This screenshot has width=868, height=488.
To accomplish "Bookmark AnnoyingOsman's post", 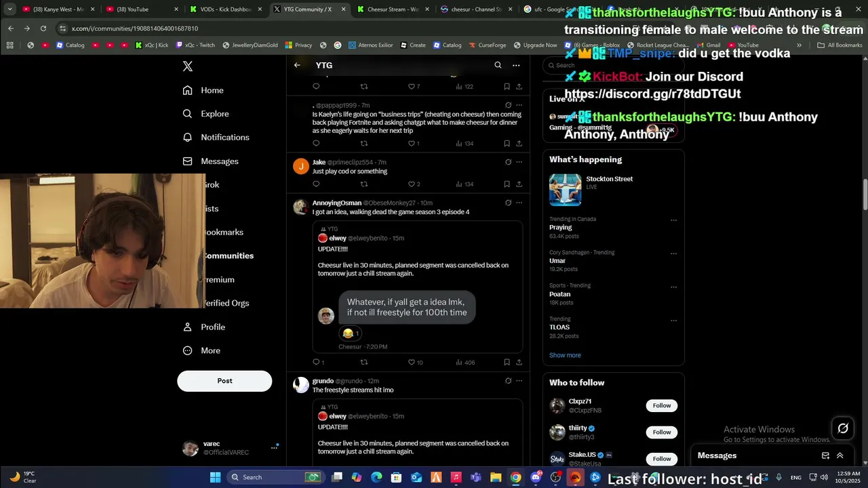I will click(x=507, y=363).
